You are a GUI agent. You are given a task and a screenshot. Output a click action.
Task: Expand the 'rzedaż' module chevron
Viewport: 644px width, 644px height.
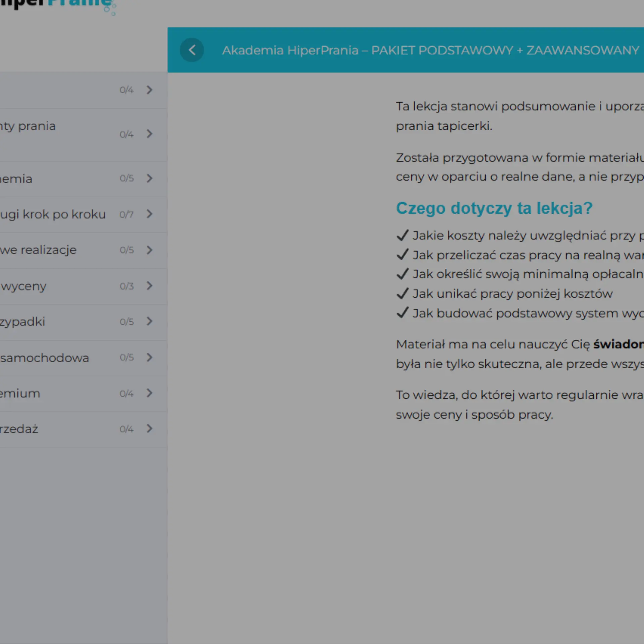pos(150,429)
